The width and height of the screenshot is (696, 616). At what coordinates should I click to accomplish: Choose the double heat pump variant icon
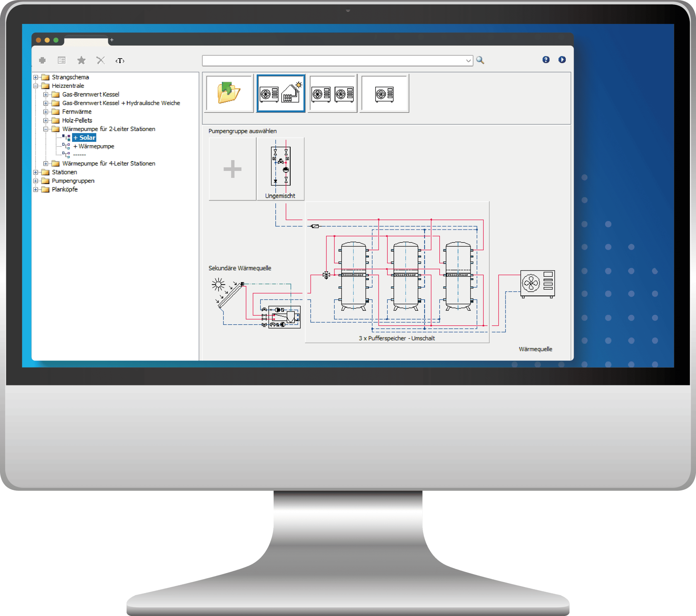332,93
